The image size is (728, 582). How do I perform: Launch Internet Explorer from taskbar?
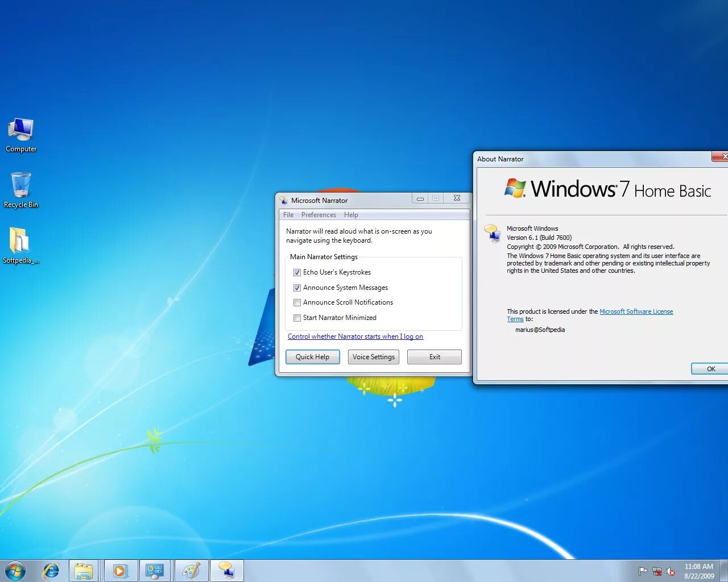51,571
